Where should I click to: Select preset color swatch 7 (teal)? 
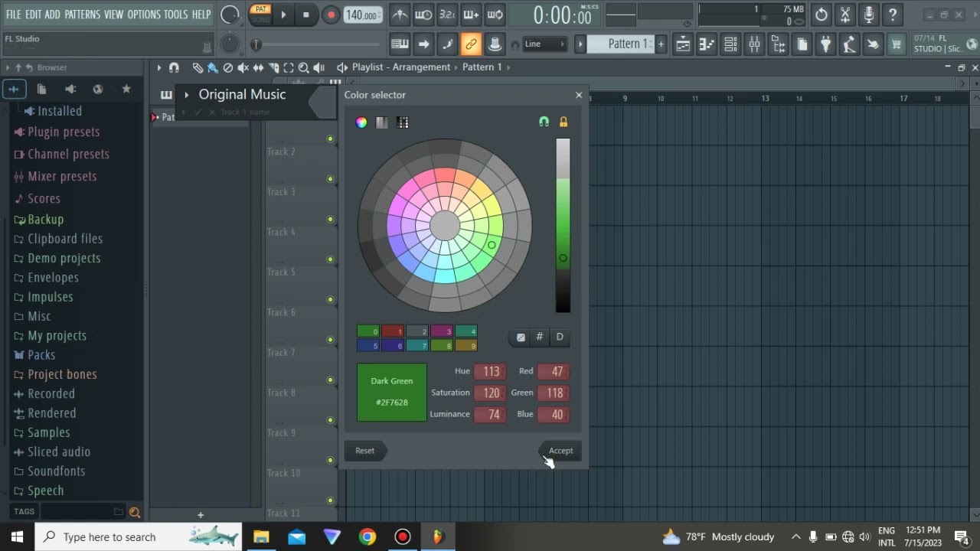tap(417, 345)
